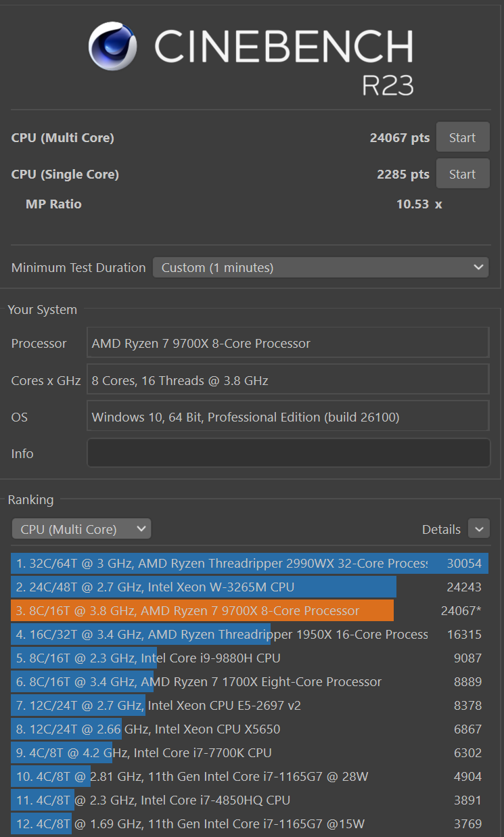Open the Minimum Test Duration dropdown
504x837 pixels.
tap(320, 268)
